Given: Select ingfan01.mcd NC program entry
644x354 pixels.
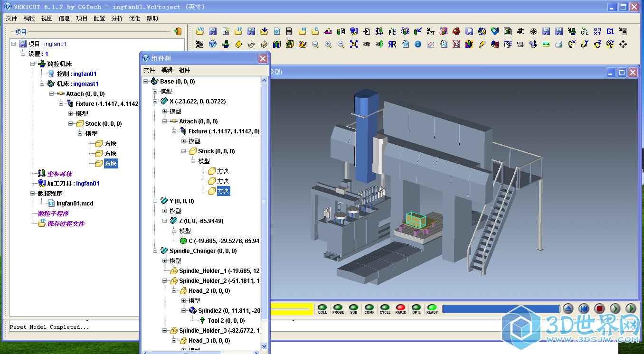Looking at the screenshot, I should click(x=75, y=204).
